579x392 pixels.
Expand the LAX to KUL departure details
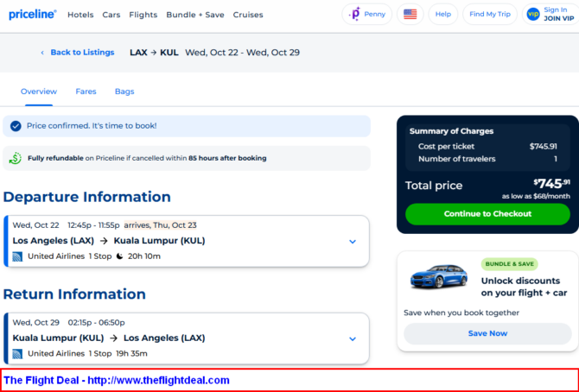click(353, 242)
